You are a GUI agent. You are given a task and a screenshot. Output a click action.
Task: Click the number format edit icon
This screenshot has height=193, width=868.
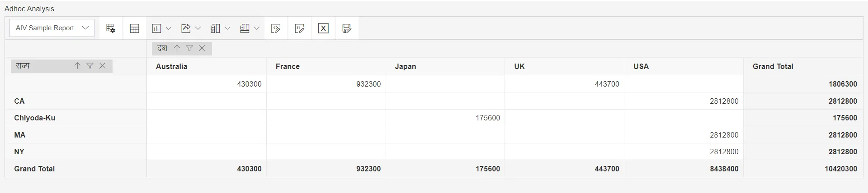click(x=300, y=28)
